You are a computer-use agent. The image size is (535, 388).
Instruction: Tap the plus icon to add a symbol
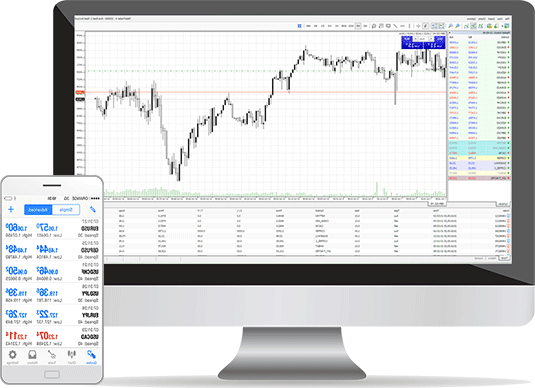coord(11,210)
